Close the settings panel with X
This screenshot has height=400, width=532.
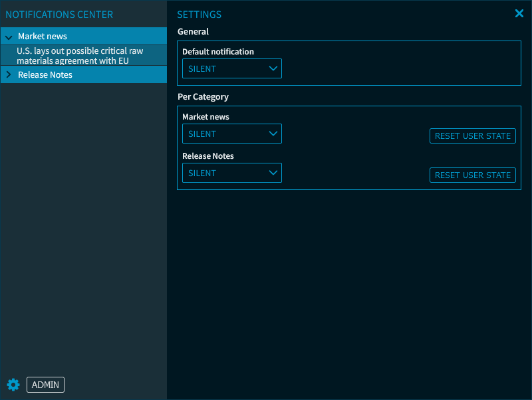519,13
